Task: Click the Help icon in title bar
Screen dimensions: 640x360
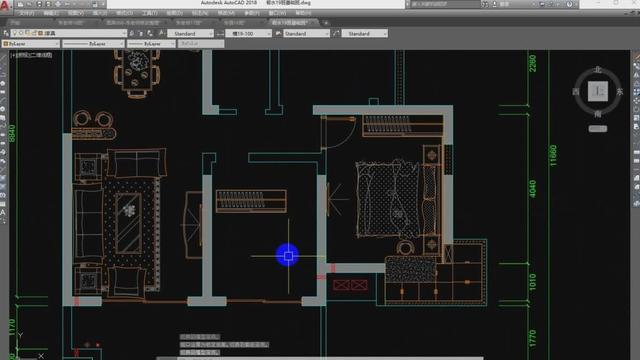Action: [x=569, y=4]
